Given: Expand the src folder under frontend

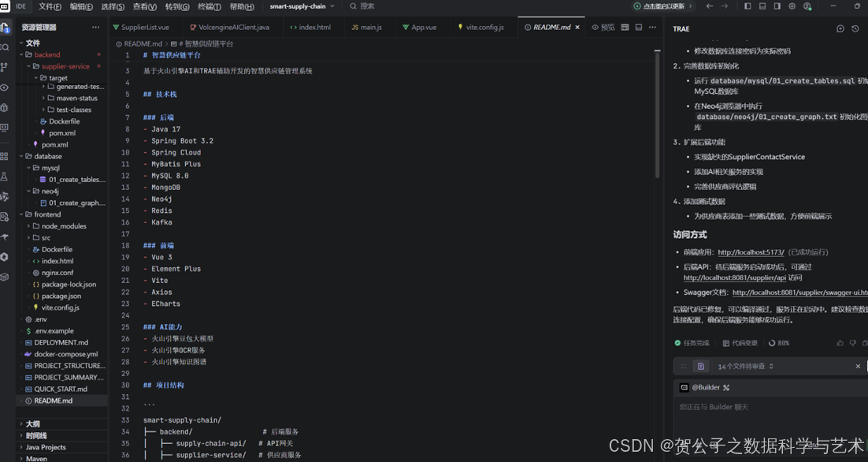Looking at the screenshot, I should coord(39,237).
